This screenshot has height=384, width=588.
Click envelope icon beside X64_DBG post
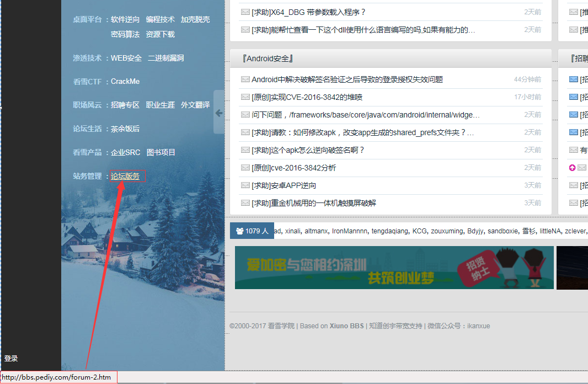point(245,12)
